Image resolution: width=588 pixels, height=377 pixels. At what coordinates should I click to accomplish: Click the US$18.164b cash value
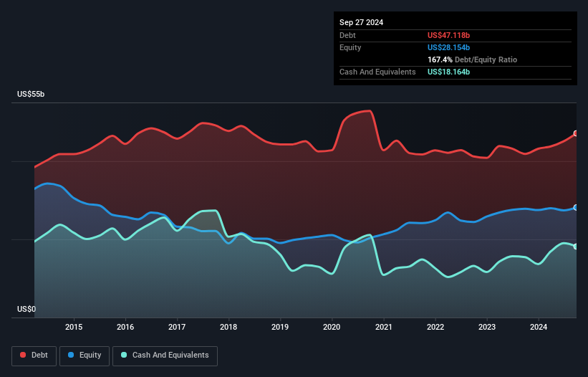tap(448, 72)
